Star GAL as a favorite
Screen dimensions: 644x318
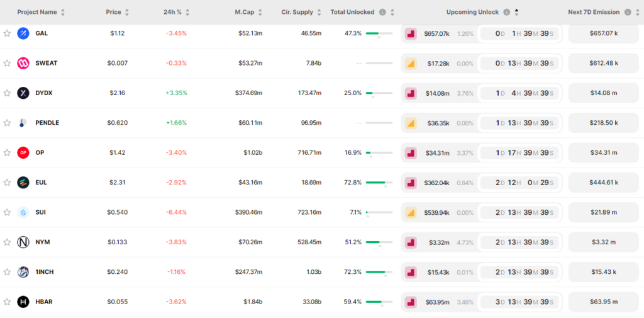[7, 33]
